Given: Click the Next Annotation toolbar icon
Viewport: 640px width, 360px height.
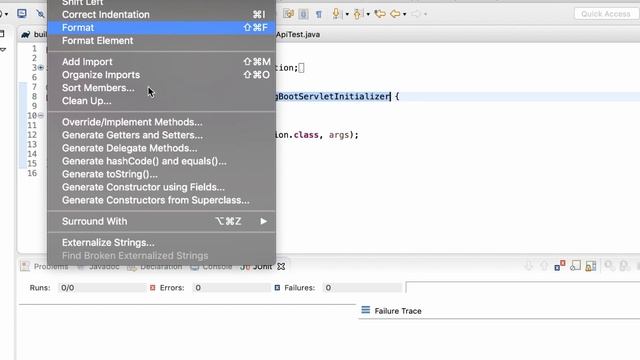Looking at the screenshot, I should coord(336,14).
